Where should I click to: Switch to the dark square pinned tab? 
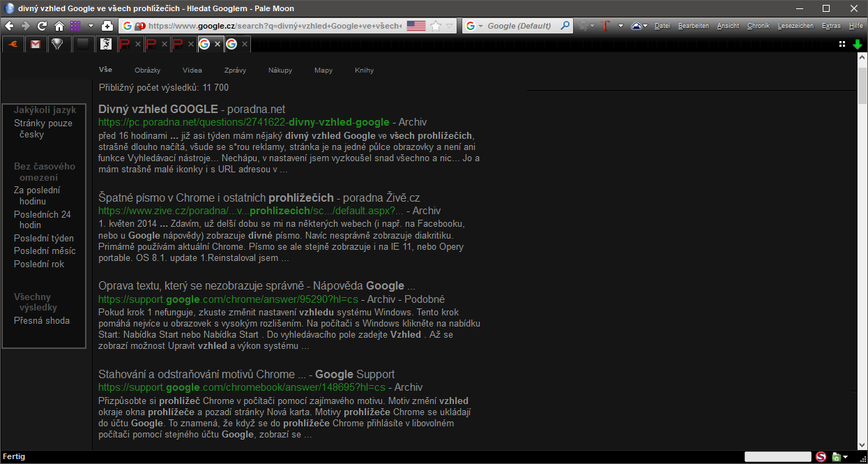[82, 44]
